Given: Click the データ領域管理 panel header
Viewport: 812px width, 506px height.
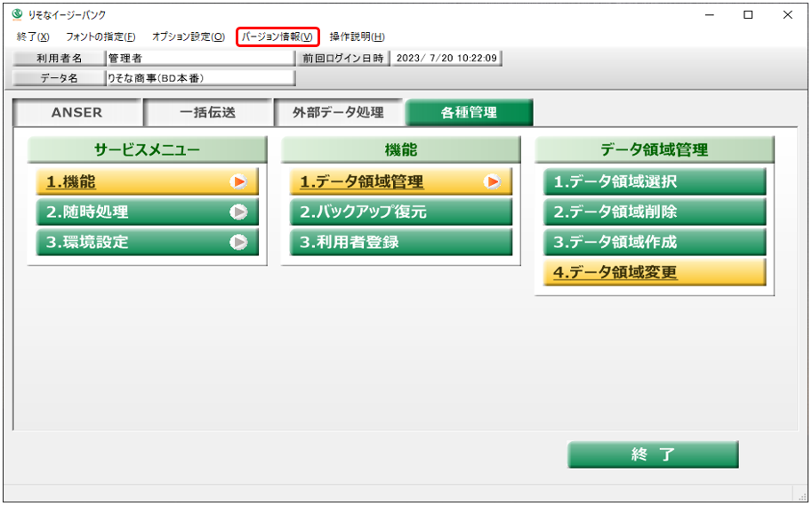Looking at the screenshot, I should [x=655, y=149].
